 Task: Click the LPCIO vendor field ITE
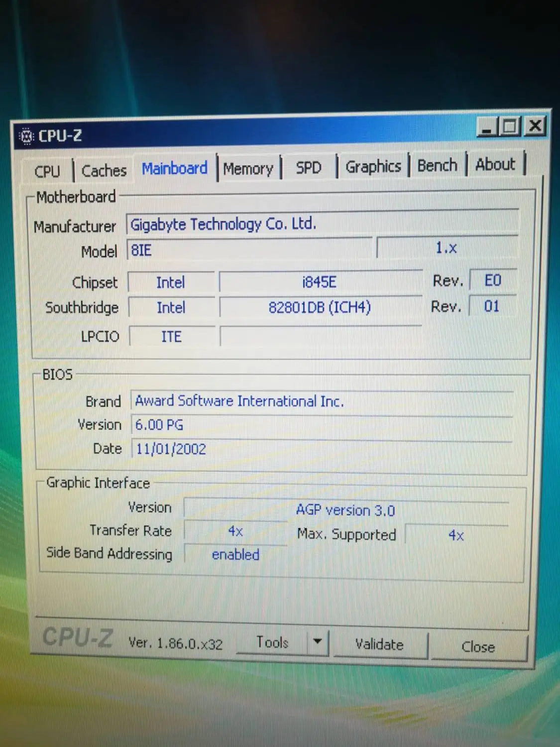(171, 337)
